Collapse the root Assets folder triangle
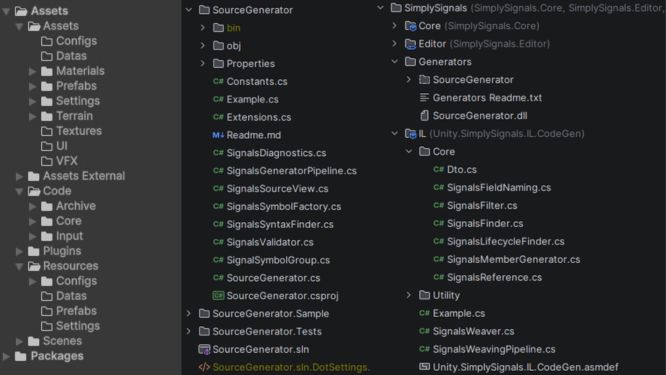 (x=6, y=11)
